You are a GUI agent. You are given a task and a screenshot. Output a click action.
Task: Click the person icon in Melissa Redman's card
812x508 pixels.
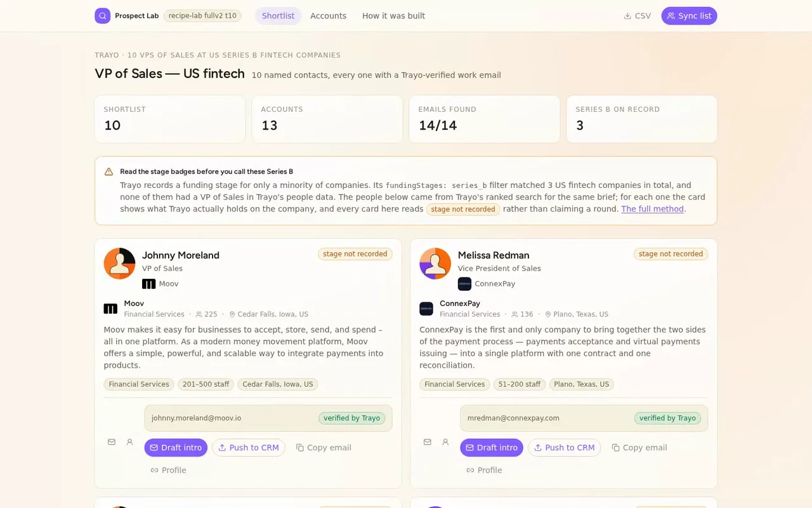pos(445,442)
